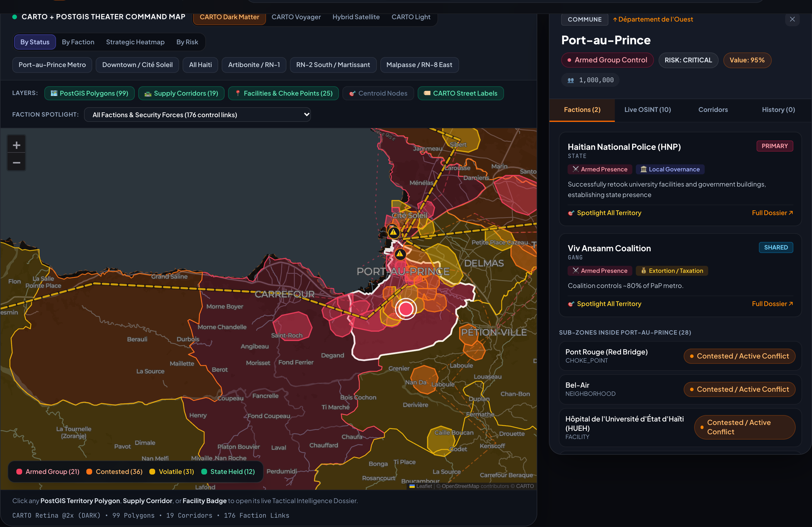The image size is (812, 527).
Task: Open the Factions (2) tab
Action: (x=582, y=110)
